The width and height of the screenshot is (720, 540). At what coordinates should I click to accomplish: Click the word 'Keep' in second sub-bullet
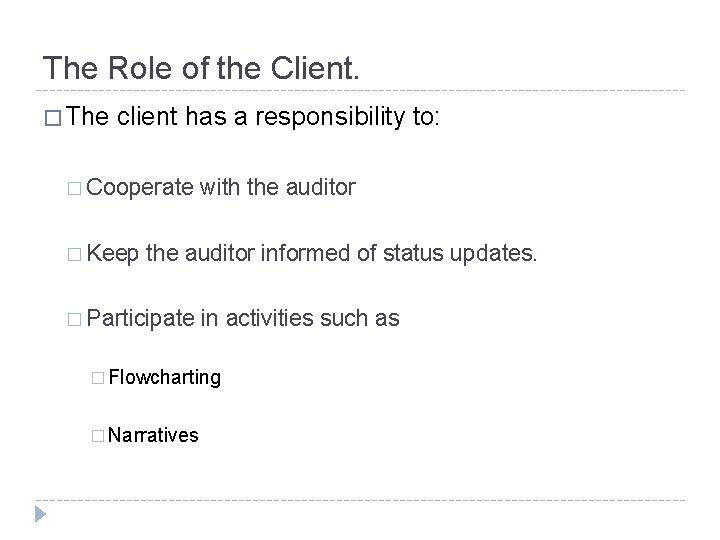click(x=112, y=253)
